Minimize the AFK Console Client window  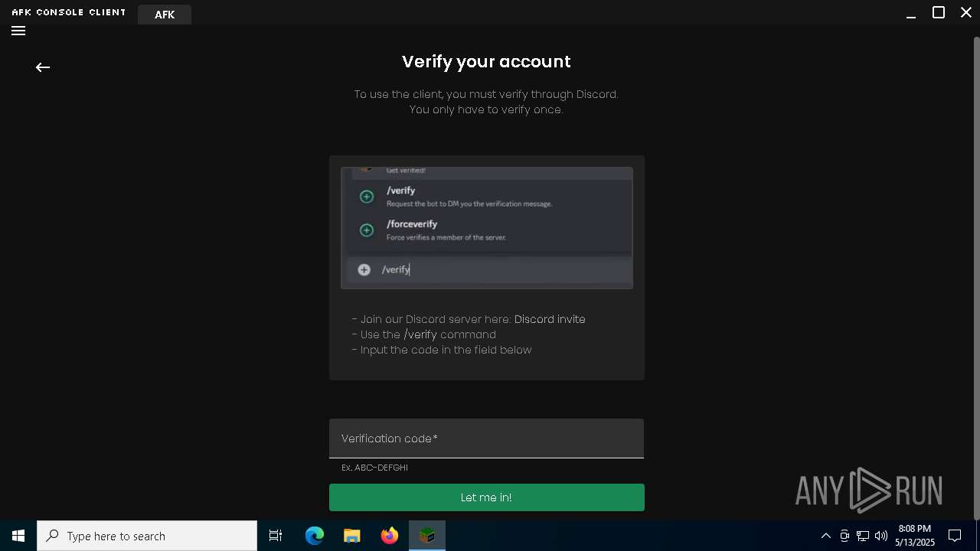[911, 13]
